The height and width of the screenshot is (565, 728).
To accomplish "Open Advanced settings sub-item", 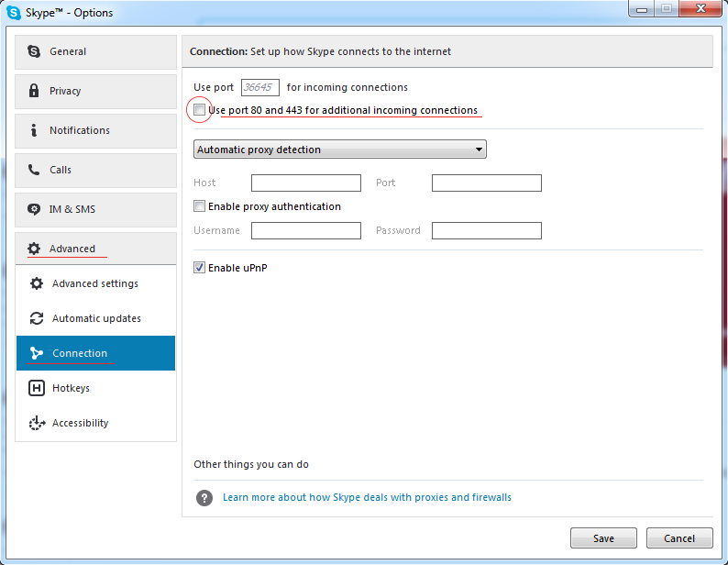I will (95, 283).
